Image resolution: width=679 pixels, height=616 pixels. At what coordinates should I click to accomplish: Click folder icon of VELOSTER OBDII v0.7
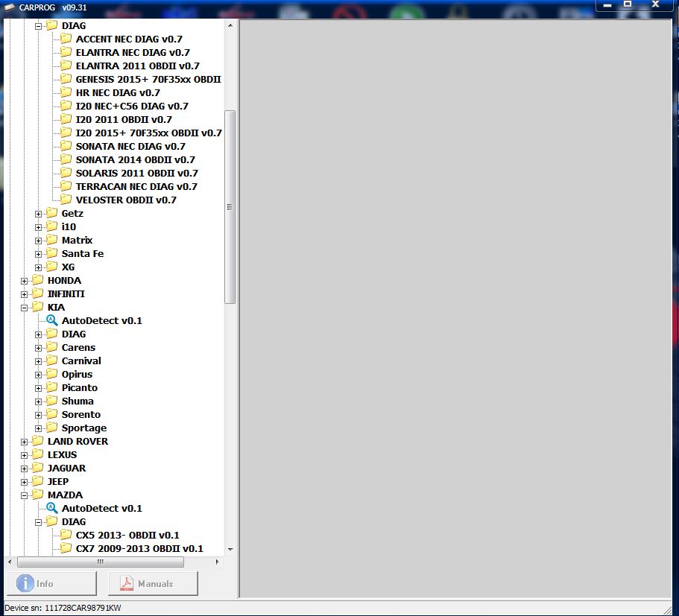click(66, 200)
